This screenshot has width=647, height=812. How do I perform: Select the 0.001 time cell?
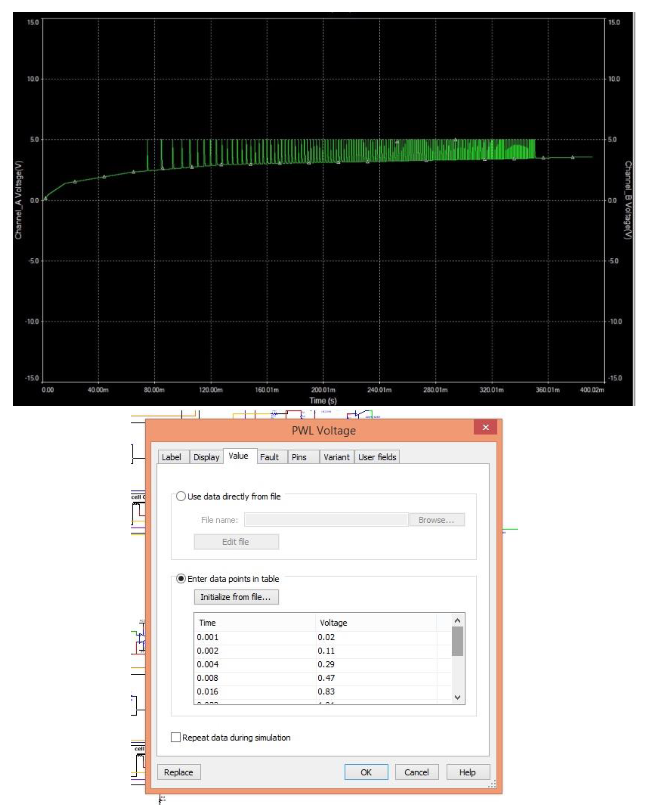tap(208, 637)
